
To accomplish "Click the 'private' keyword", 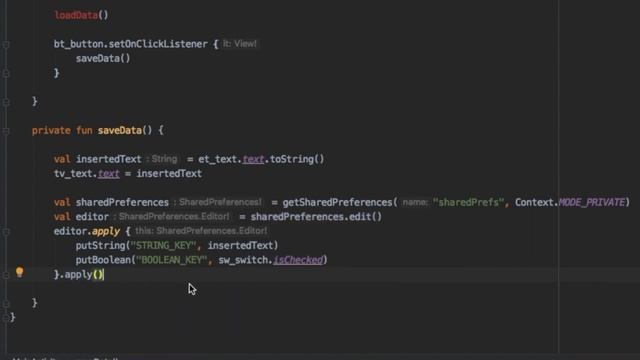I will 51,131.
